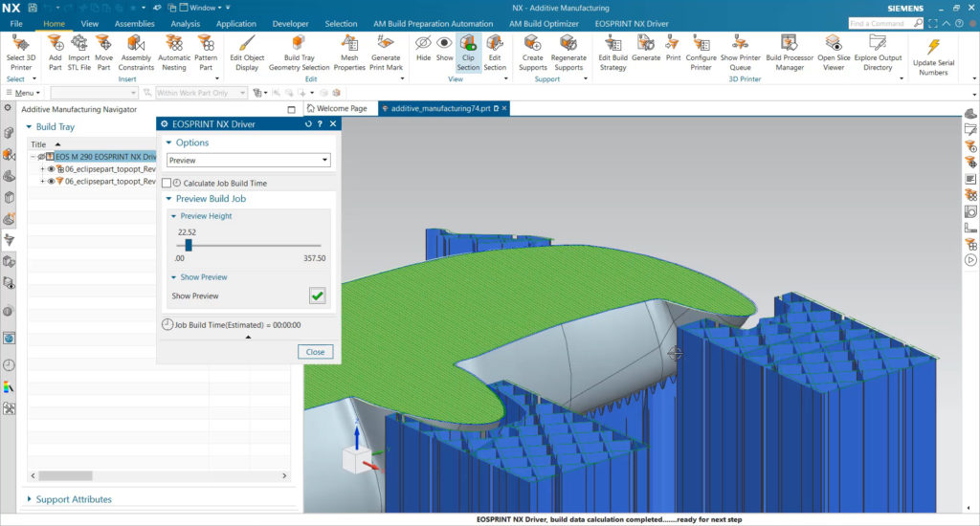
Task: Open Within Work Part Only dropdown
Action: [x=201, y=93]
